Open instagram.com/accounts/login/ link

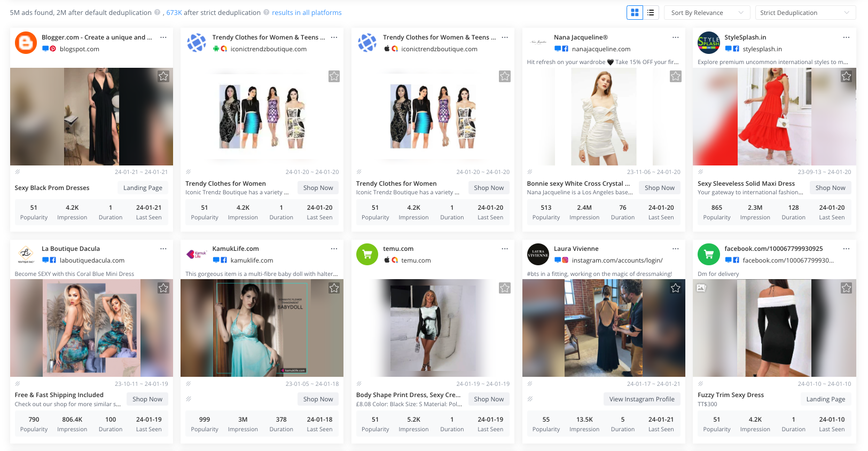617,260
